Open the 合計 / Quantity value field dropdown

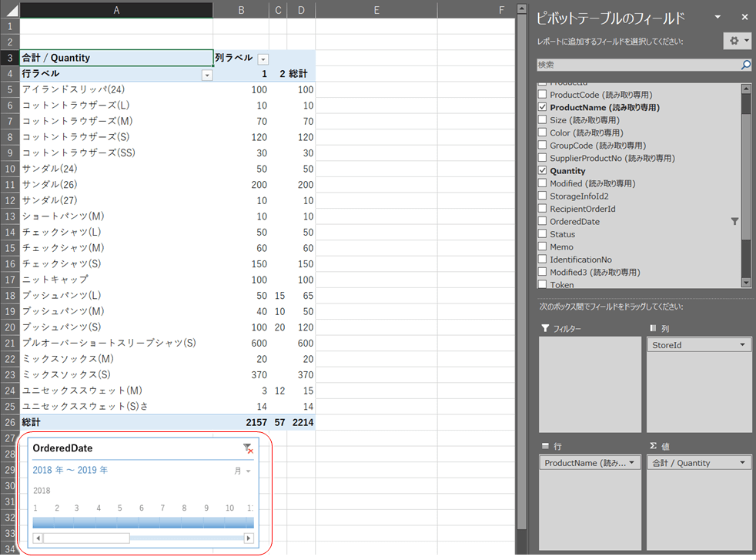point(743,463)
